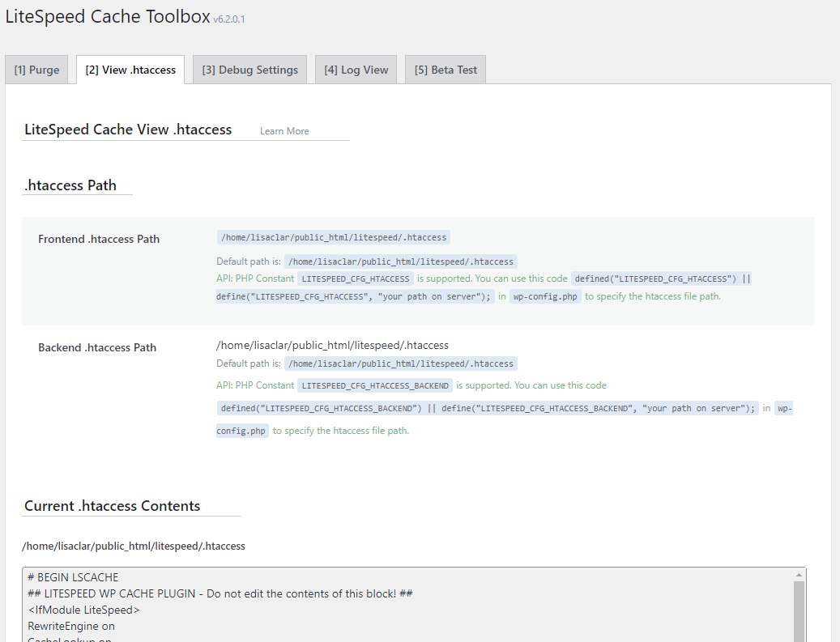Click the '<IfModule LiteSpeed>' line
This screenshot has height=642, width=840.
pyautogui.click(x=83, y=610)
